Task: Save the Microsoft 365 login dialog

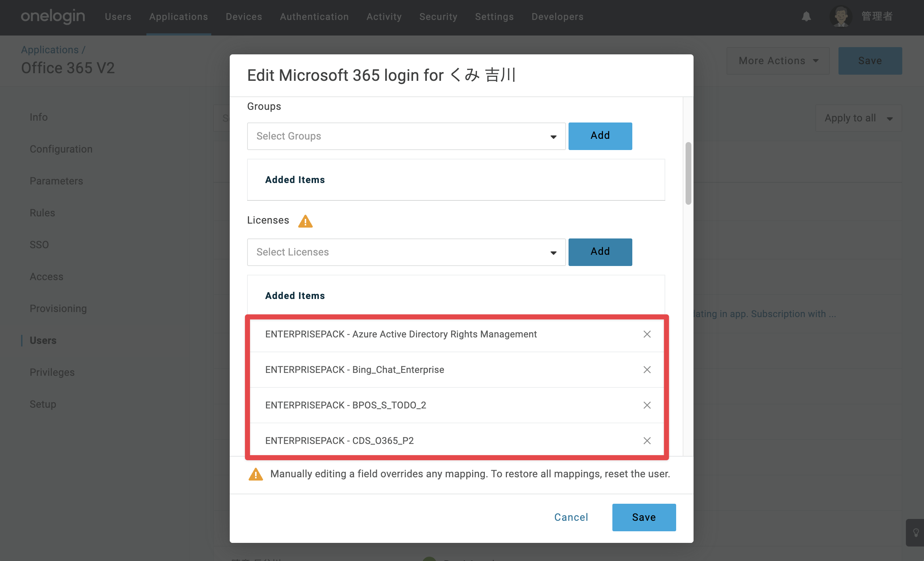Action: (644, 517)
